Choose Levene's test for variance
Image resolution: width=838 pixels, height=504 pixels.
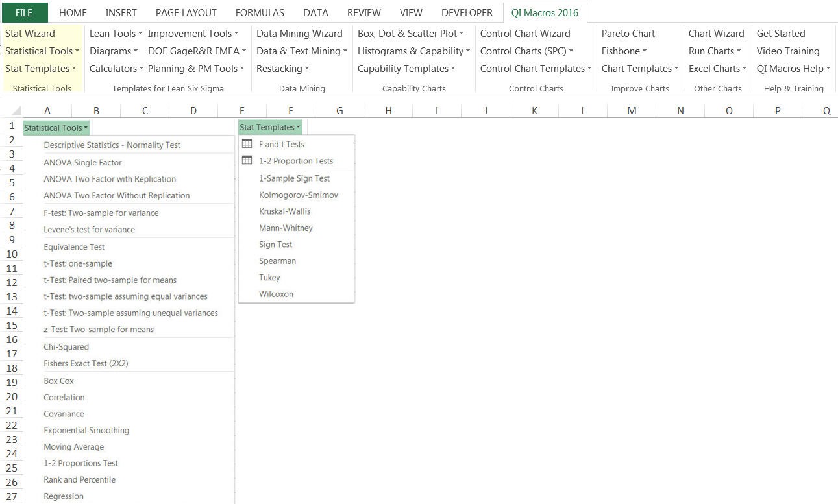coord(89,230)
